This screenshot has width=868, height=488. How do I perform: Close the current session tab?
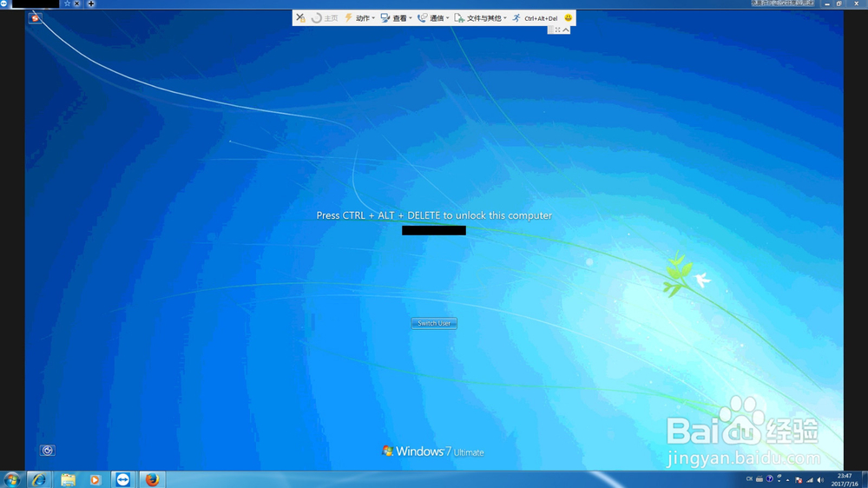pyautogui.click(x=77, y=3)
